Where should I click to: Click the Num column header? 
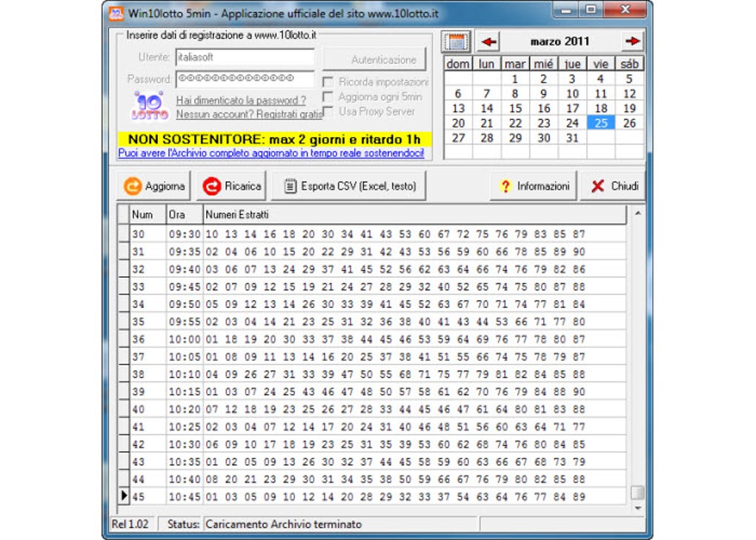pyautogui.click(x=147, y=215)
